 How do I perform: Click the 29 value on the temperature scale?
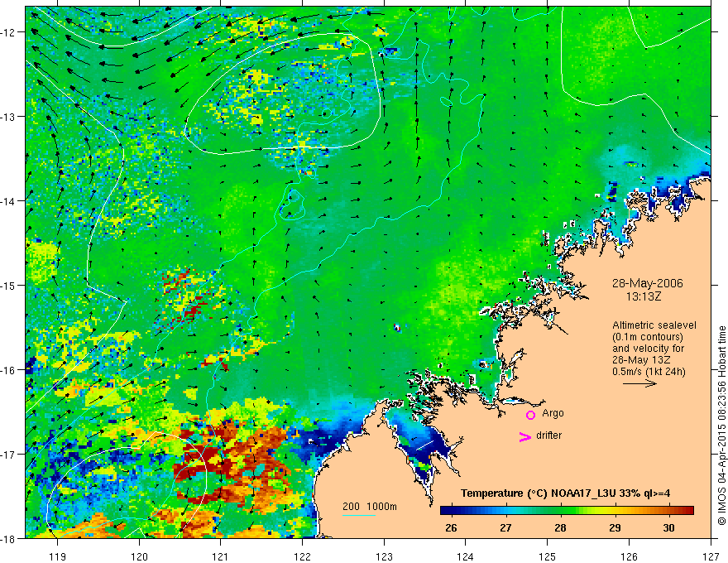pyautogui.click(x=615, y=527)
